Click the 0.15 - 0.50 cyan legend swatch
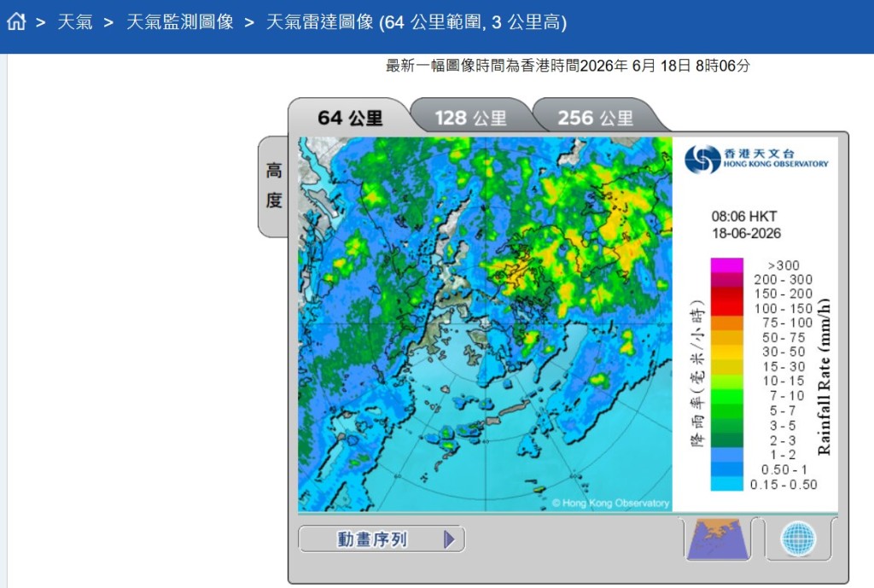 click(726, 484)
